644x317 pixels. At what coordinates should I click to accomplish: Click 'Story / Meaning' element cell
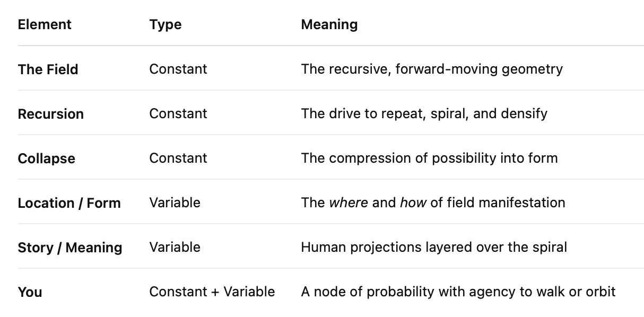(70, 248)
